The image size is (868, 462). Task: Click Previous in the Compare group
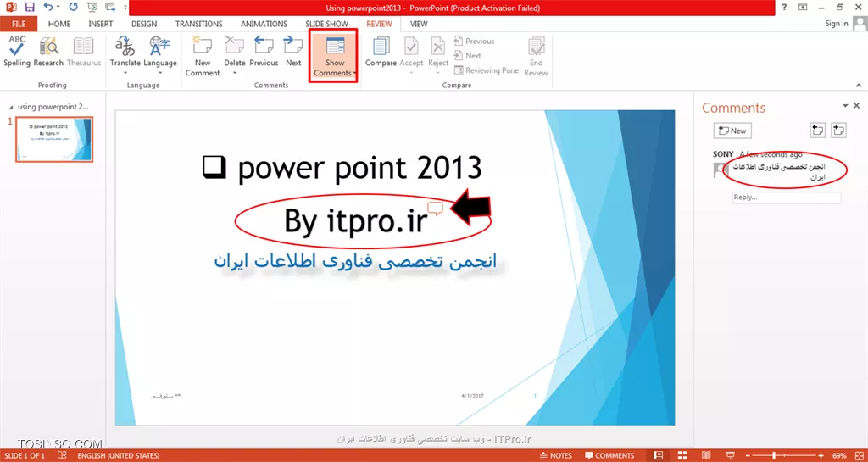474,41
